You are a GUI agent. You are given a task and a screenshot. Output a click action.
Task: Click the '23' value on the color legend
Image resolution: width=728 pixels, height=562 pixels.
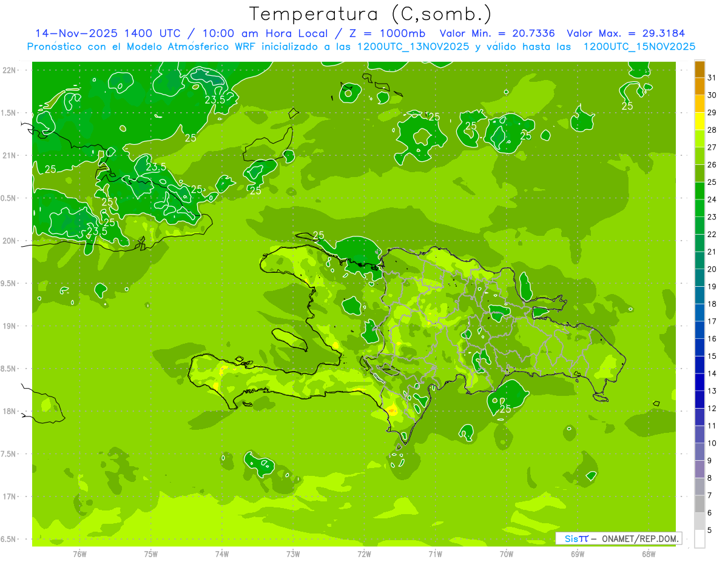712,216
